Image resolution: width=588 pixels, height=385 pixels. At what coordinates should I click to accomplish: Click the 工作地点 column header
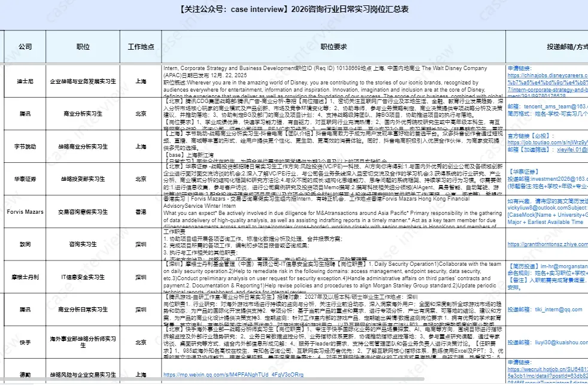[x=140, y=47]
